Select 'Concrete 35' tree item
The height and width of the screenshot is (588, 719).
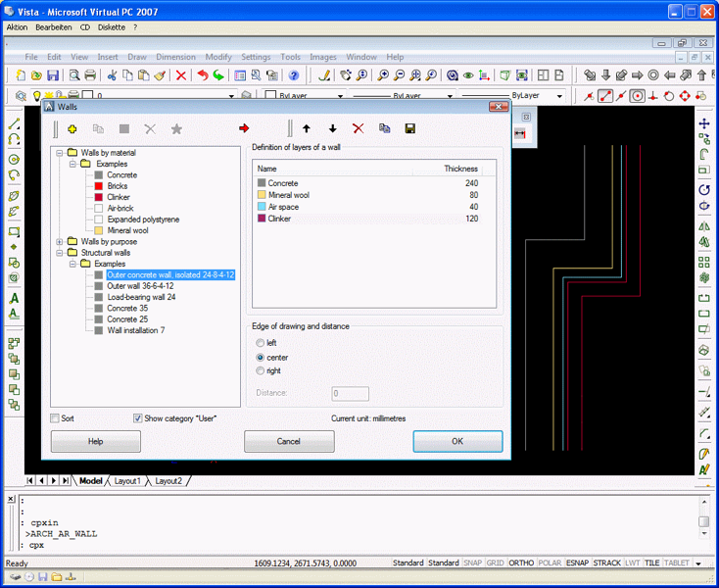(127, 309)
